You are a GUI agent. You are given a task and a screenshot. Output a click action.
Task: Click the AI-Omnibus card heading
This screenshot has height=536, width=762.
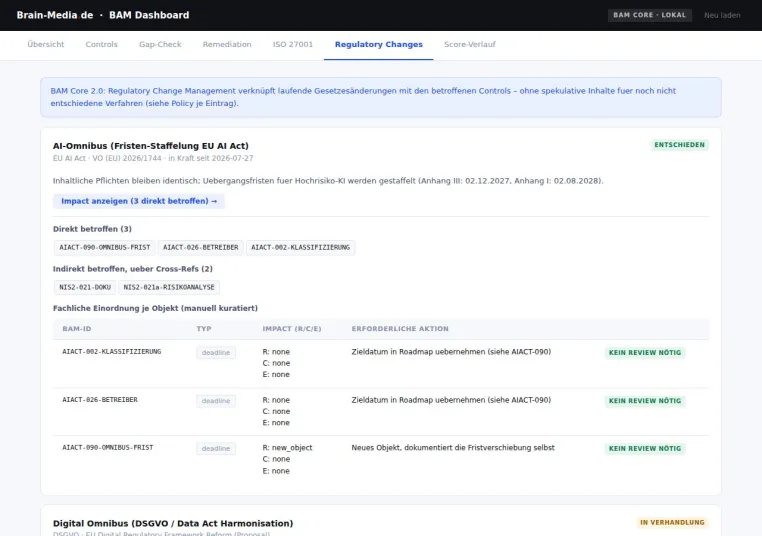pos(151,146)
